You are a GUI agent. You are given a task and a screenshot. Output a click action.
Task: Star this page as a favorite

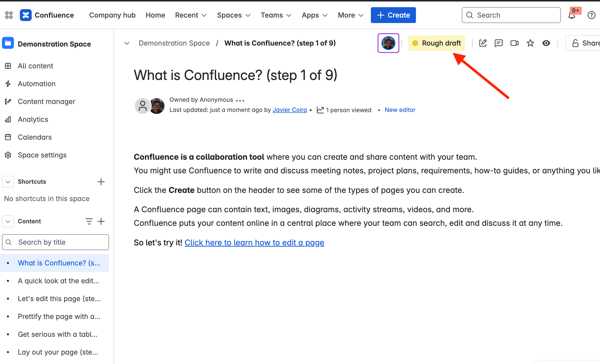coord(530,43)
